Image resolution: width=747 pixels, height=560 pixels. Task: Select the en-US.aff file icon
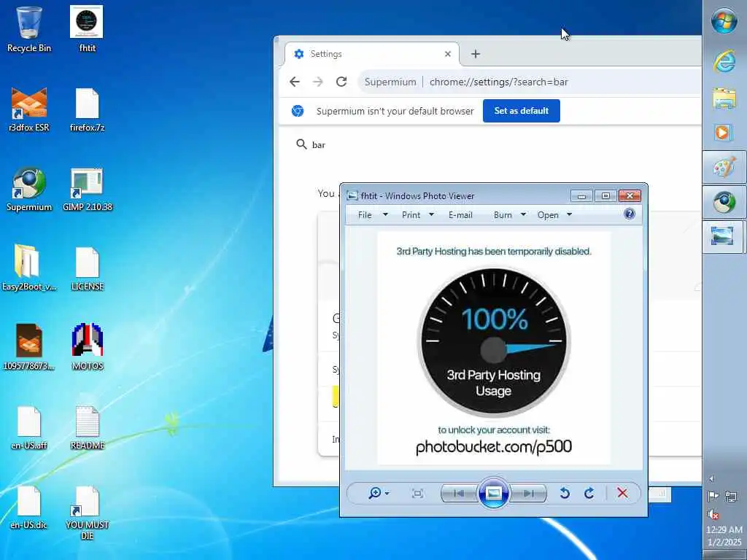pyautogui.click(x=29, y=427)
